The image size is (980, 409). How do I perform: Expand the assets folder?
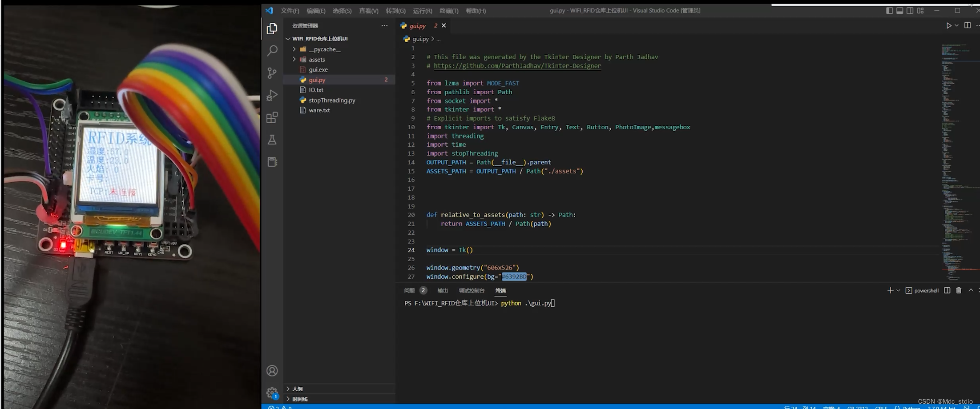coord(294,59)
